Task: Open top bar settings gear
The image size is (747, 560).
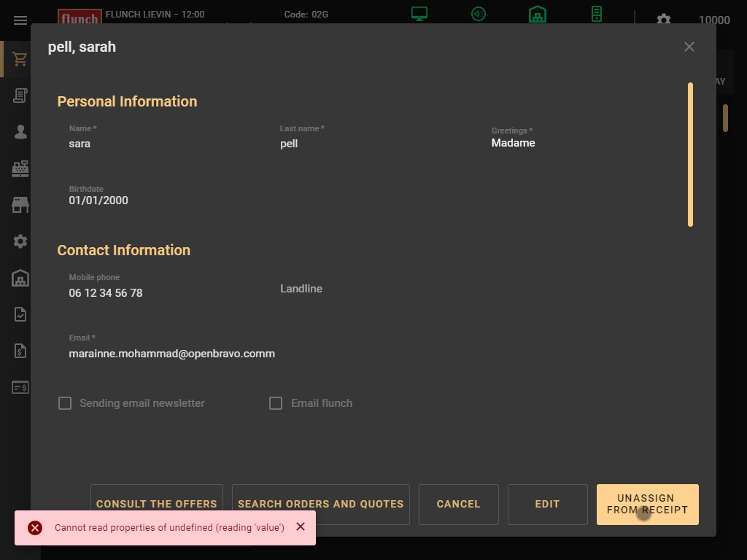Action: pos(664,20)
